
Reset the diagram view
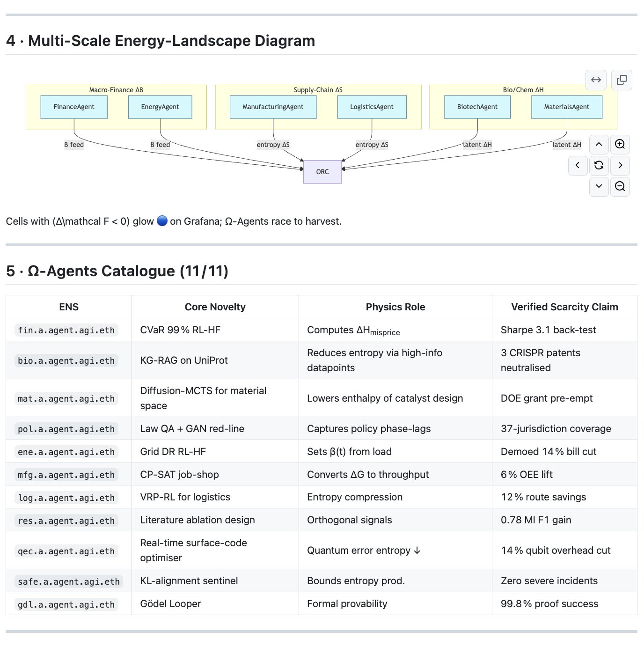599,165
